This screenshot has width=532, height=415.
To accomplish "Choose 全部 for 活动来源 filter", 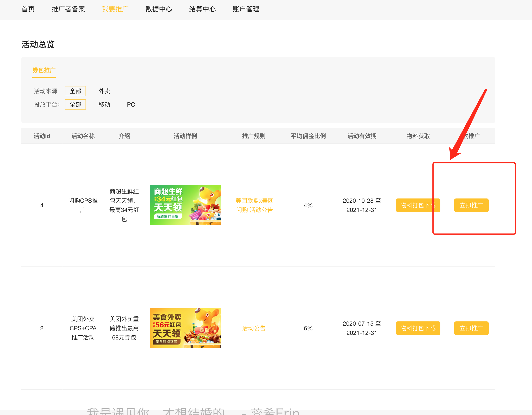I will click(x=75, y=91).
